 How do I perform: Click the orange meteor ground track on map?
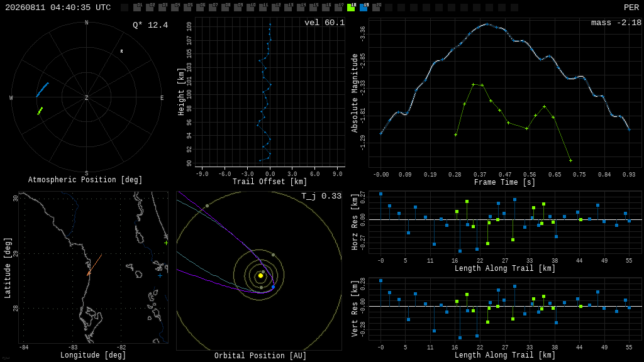click(94, 265)
